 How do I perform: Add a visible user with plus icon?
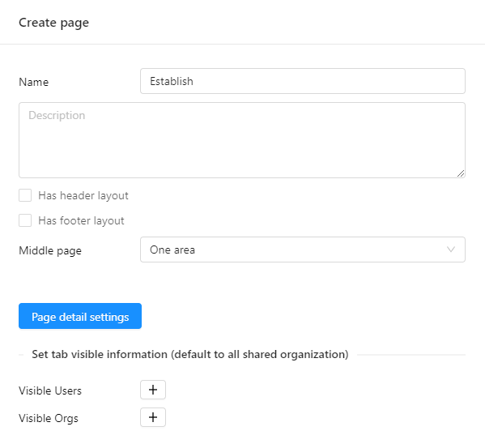(x=153, y=390)
